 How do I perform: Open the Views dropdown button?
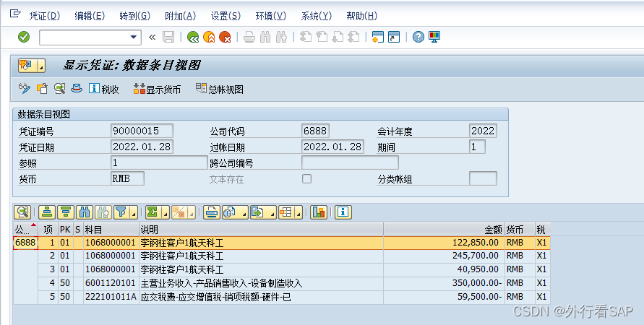point(235,212)
